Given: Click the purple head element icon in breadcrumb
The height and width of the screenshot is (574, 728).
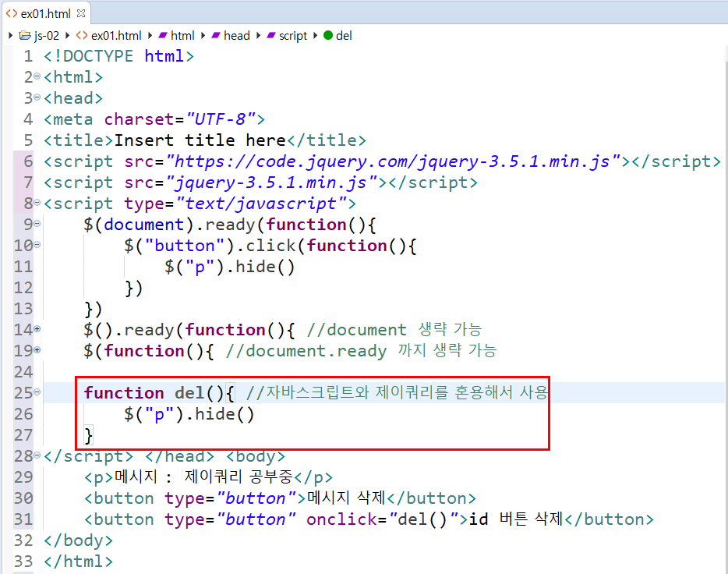Looking at the screenshot, I should 216,35.
